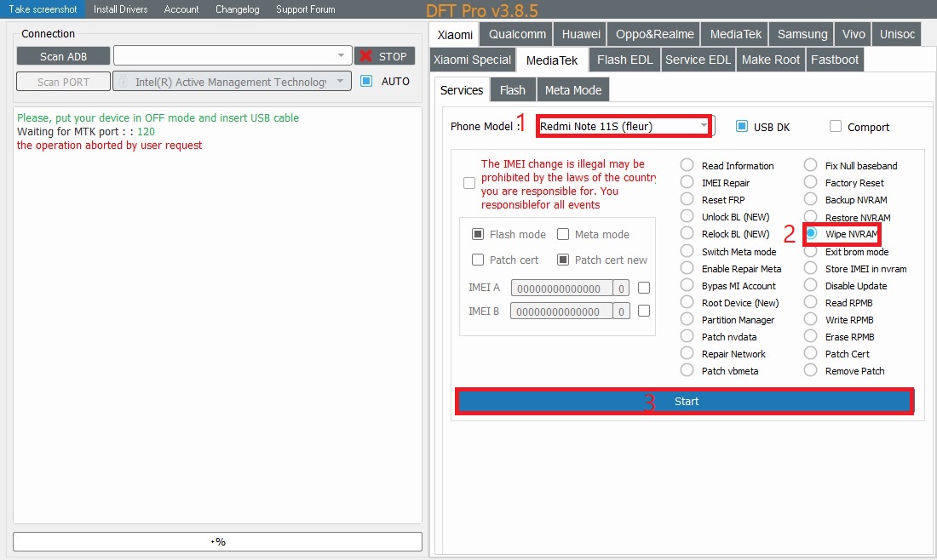Open the Support Forum link
The width and height of the screenshot is (937, 560).
305,9
